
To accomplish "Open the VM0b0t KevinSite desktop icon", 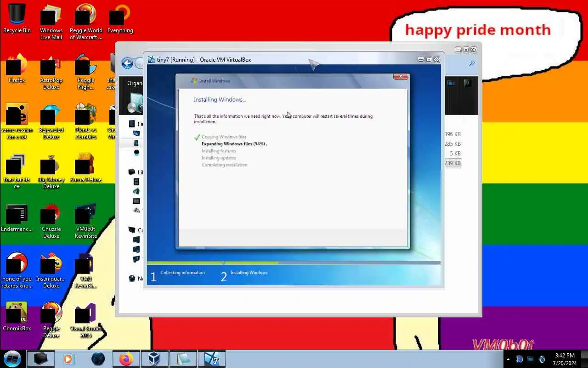I will click(86, 220).
